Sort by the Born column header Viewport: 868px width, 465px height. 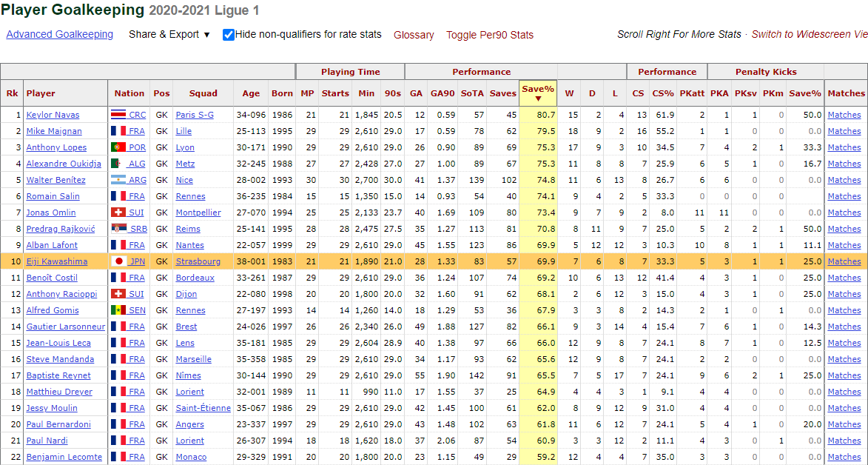pos(283,93)
